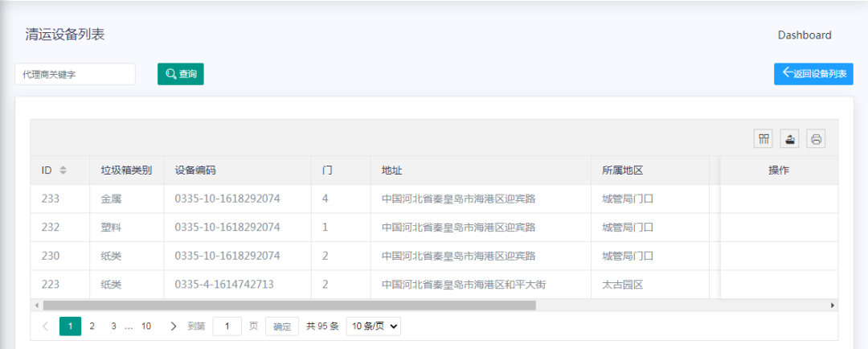Click the 门 column header

pos(341,170)
